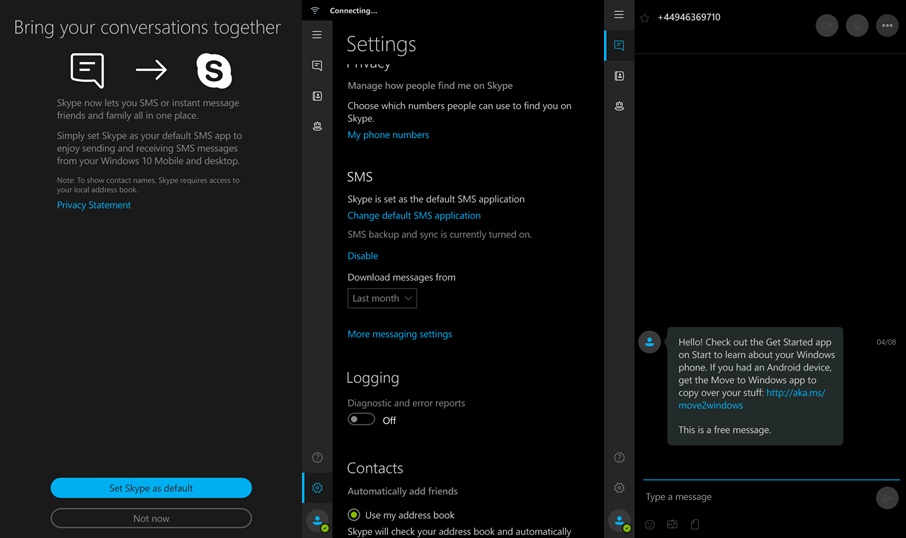
Task: Toggle Diagnostic and error reports switch
Action: 361,419
